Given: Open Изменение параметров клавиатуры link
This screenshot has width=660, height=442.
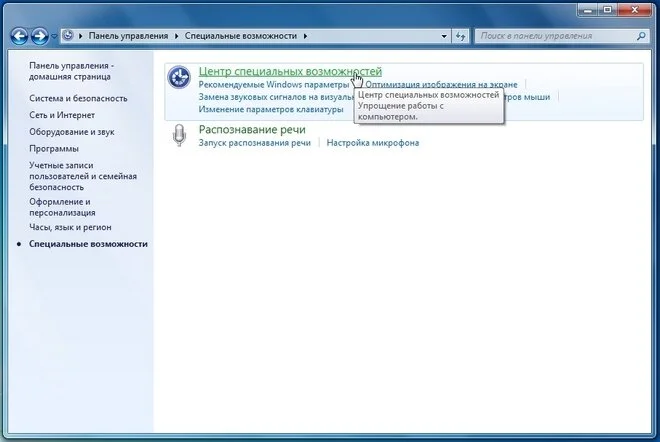Looking at the screenshot, I should [271, 109].
